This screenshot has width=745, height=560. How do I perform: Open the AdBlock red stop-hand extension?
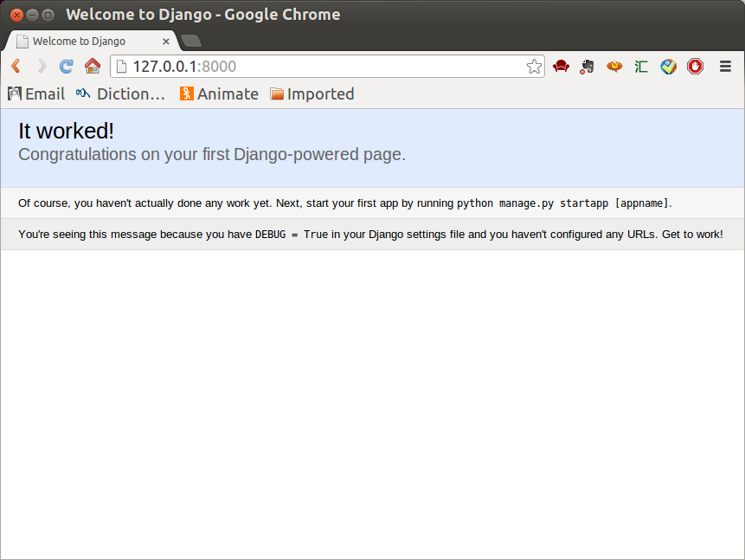(695, 66)
